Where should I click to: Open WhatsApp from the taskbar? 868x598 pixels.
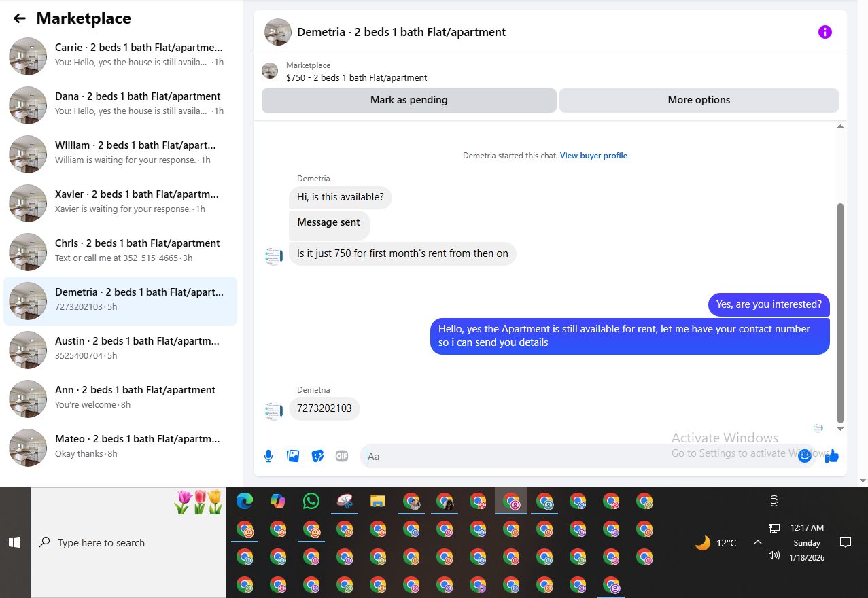(x=311, y=502)
